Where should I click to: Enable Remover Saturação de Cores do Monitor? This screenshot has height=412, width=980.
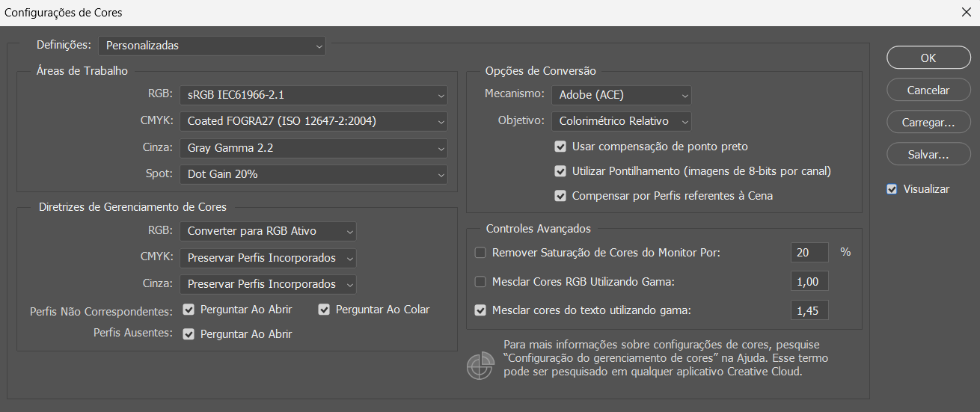[481, 253]
